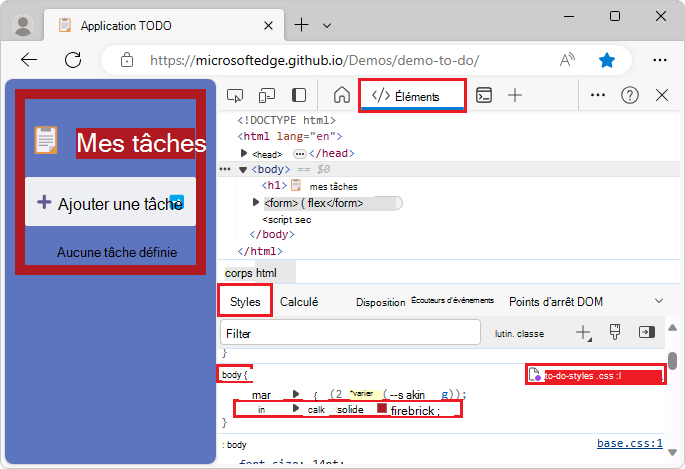Open firebrick color swatch picker
The height and width of the screenshot is (469, 685).
pyautogui.click(x=382, y=408)
